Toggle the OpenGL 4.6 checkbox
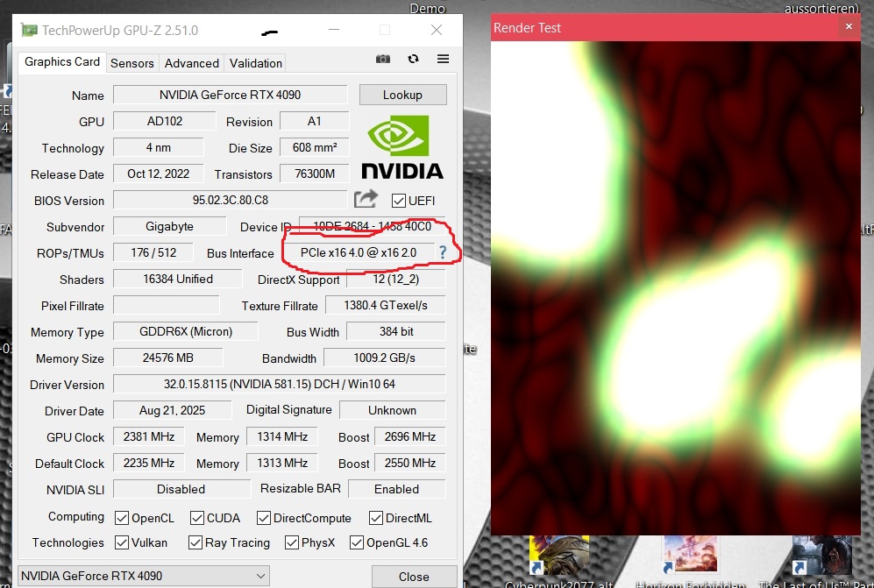The height and width of the screenshot is (588, 874). pos(357,542)
